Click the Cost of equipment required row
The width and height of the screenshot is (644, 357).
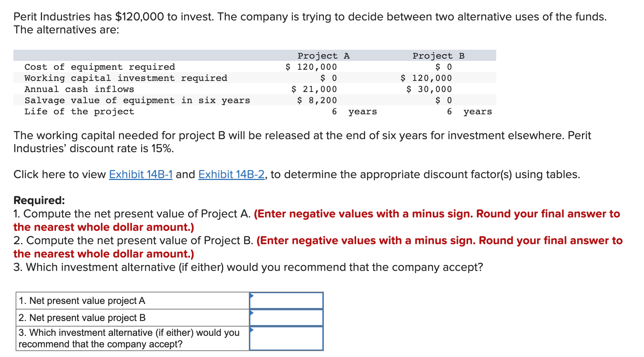(100, 67)
